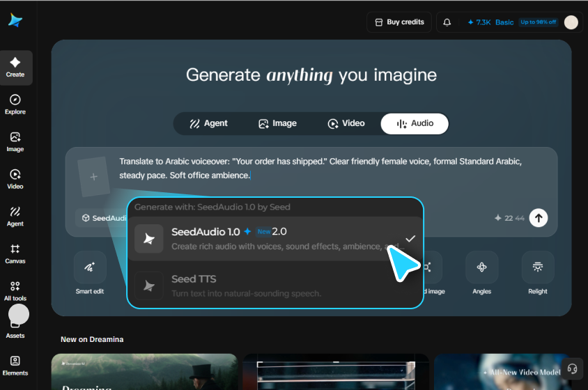The image size is (588, 390).
Task: Open notifications bell
Action: (447, 22)
